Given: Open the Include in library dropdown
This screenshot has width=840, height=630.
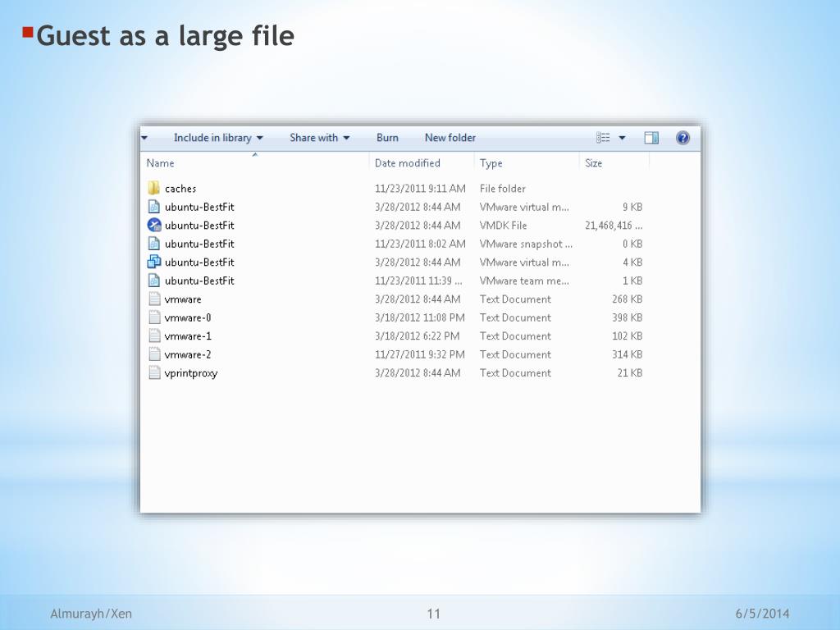Looking at the screenshot, I should tap(218, 138).
